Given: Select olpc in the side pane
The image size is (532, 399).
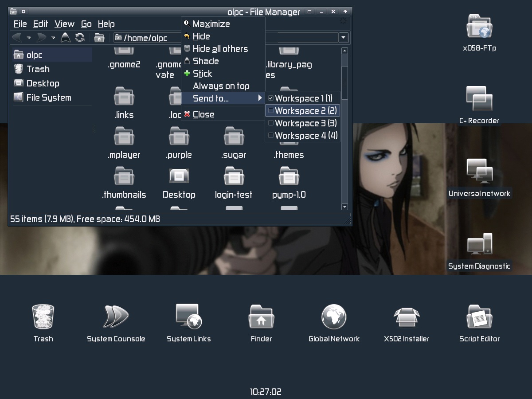Looking at the screenshot, I should pyautogui.click(x=52, y=55).
